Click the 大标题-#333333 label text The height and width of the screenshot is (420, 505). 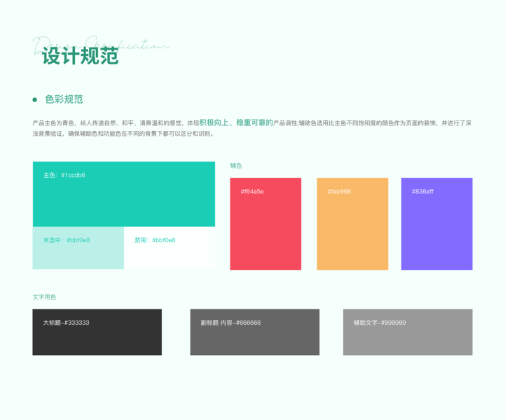(x=66, y=323)
